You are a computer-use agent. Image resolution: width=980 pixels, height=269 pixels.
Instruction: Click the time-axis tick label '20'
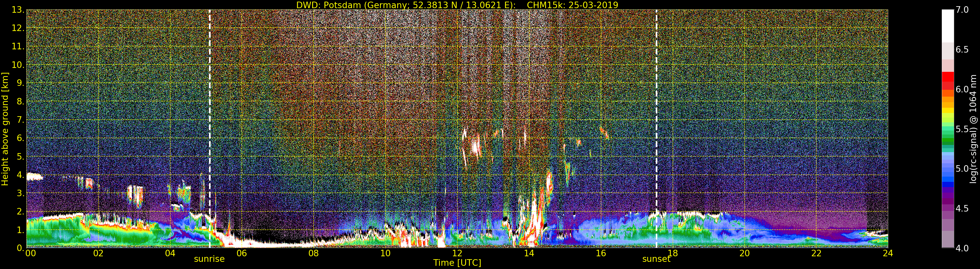pos(745,253)
